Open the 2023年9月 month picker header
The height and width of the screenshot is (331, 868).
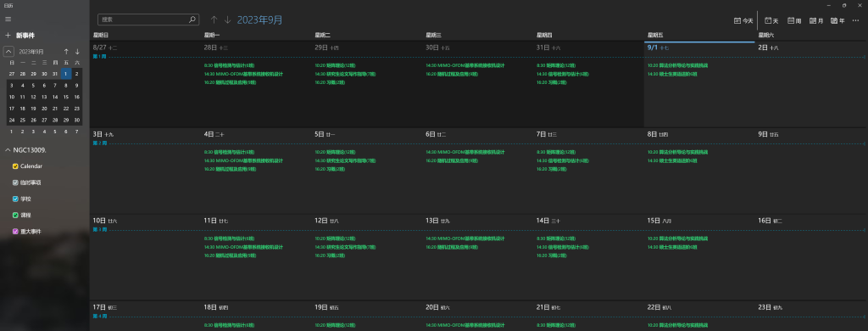[x=259, y=20]
